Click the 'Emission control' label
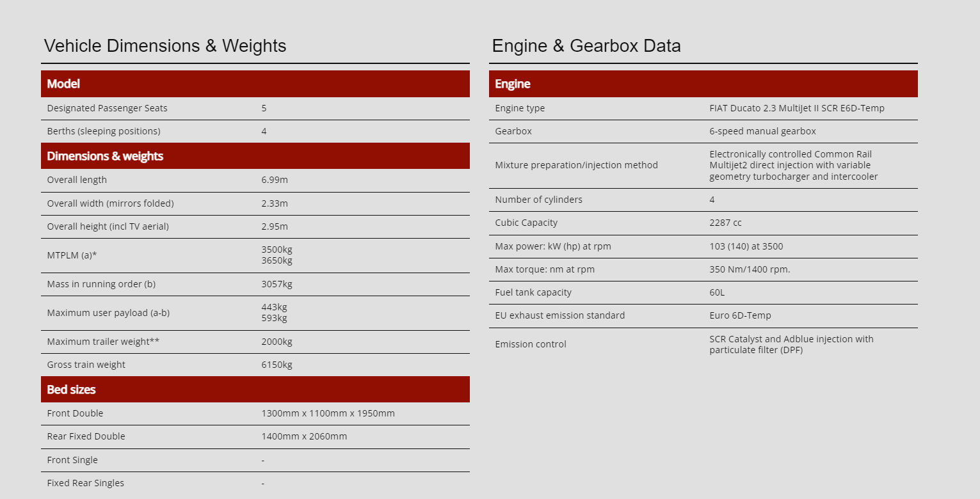 click(531, 344)
